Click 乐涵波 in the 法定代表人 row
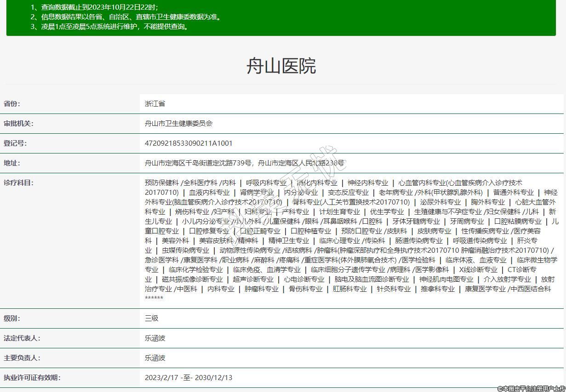Screen dimensions: 566x392 155,338
